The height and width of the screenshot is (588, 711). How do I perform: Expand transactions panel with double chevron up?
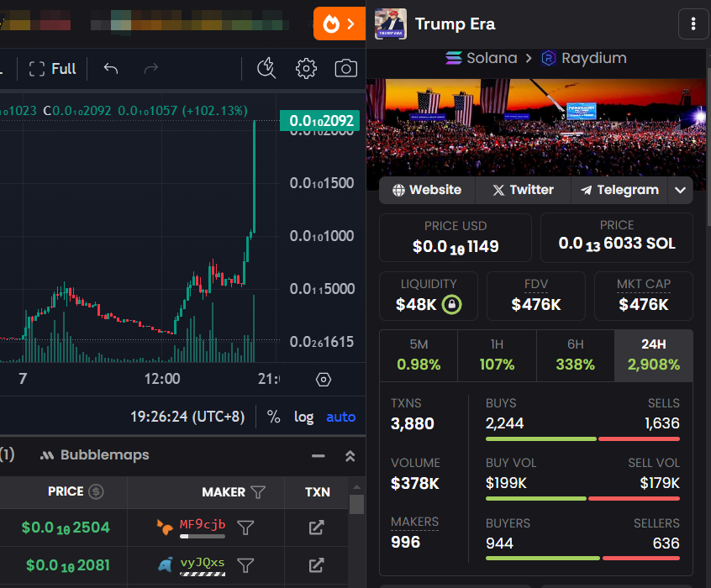350,455
